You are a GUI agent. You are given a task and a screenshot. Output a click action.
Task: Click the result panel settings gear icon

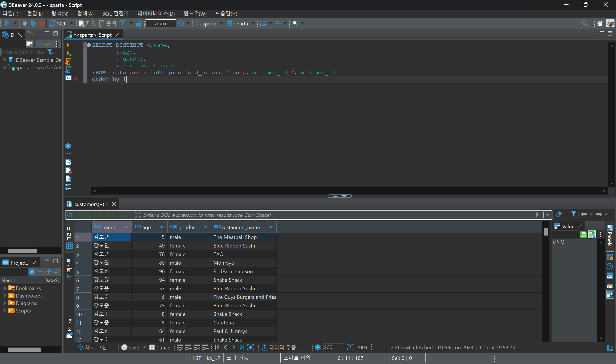[x=318, y=347]
